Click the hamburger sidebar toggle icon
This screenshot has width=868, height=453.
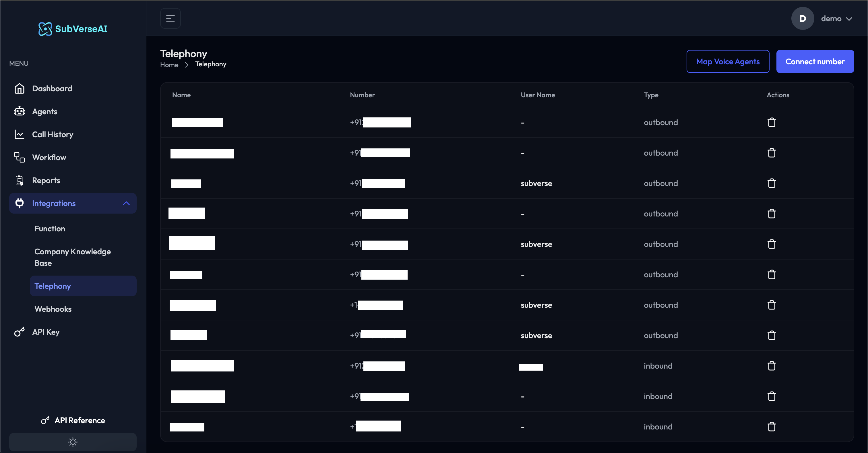170,19
